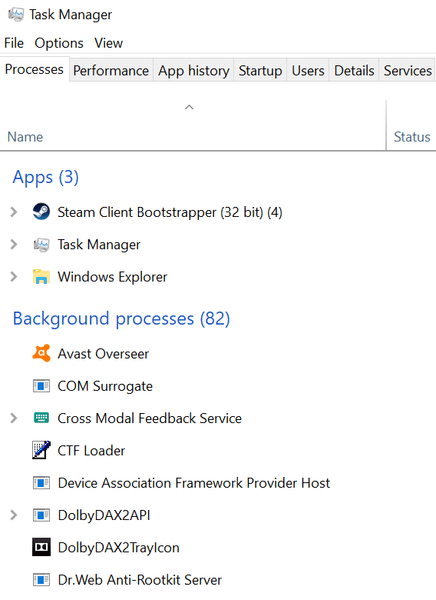436x600 pixels.
Task: Click the COM Surrogate process icon
Action: (41, 386)
